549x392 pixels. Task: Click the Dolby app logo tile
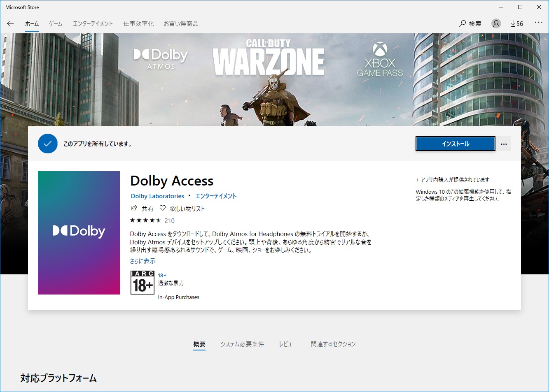click(x=79, y=233)
